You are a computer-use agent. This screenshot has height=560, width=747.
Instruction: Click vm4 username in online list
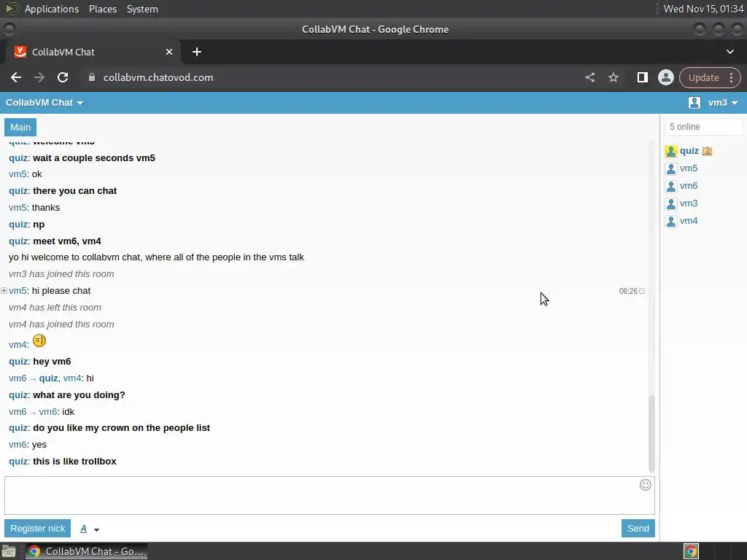pos(689,221)
